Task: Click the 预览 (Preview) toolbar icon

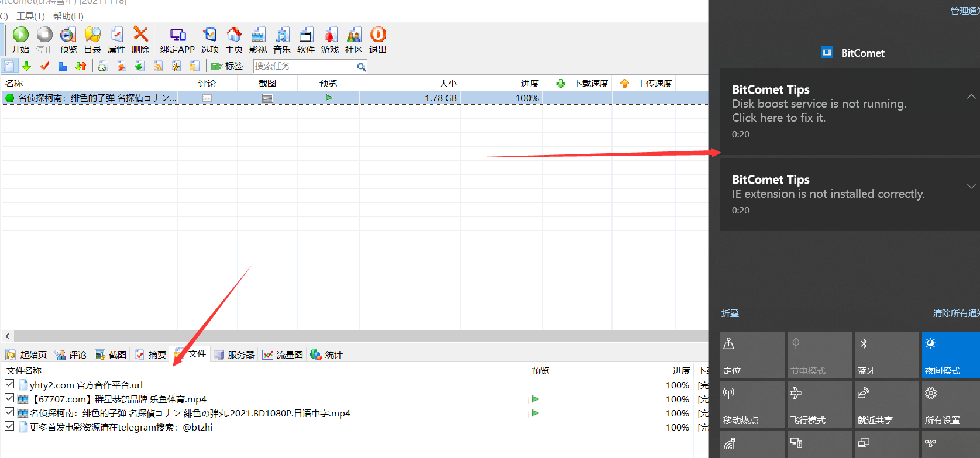Action: click(x=68, y=40)
